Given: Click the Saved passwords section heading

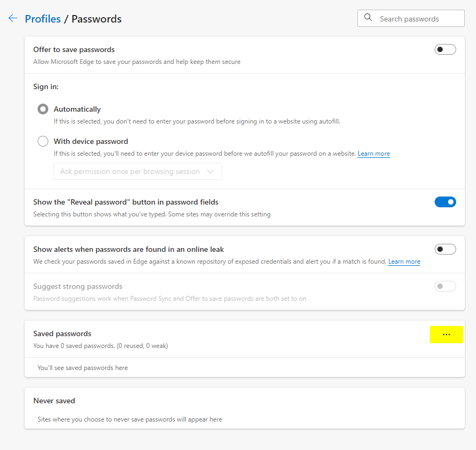Looking at the screenshot, I should point(62,333).
